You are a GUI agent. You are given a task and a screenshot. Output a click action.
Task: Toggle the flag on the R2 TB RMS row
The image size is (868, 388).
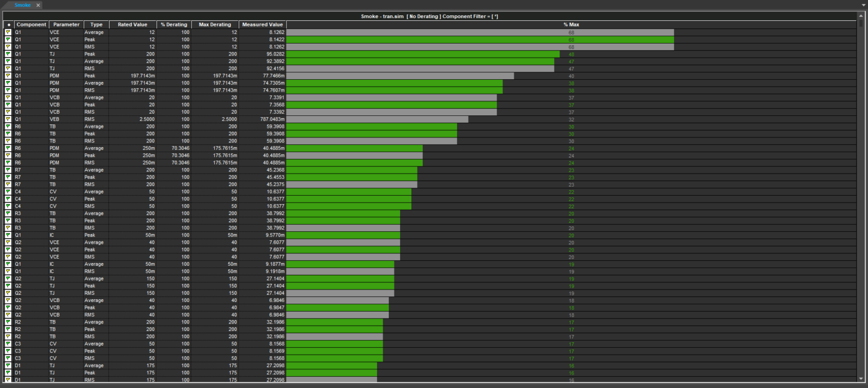pyautogui.click(x=8, y=336)
